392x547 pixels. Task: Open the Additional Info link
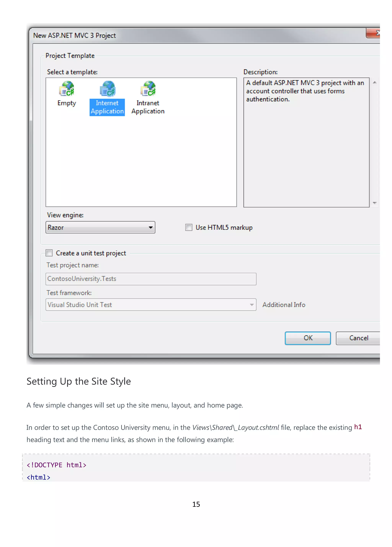click(x=284, y=305)
